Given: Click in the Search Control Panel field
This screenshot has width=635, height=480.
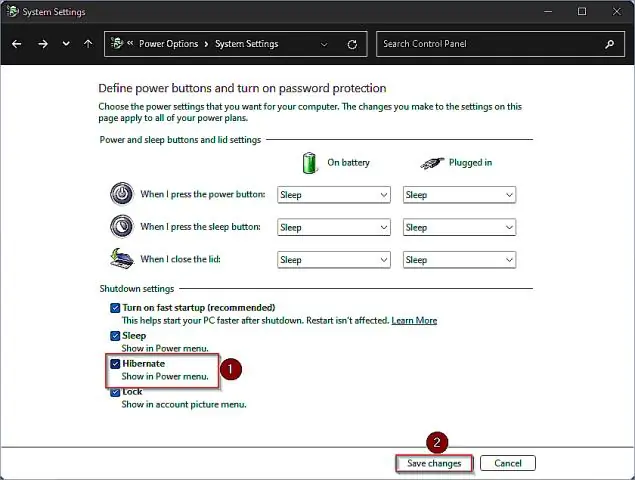Looking at the screenshot, I should pyautogui.click(x=490, y=44).
